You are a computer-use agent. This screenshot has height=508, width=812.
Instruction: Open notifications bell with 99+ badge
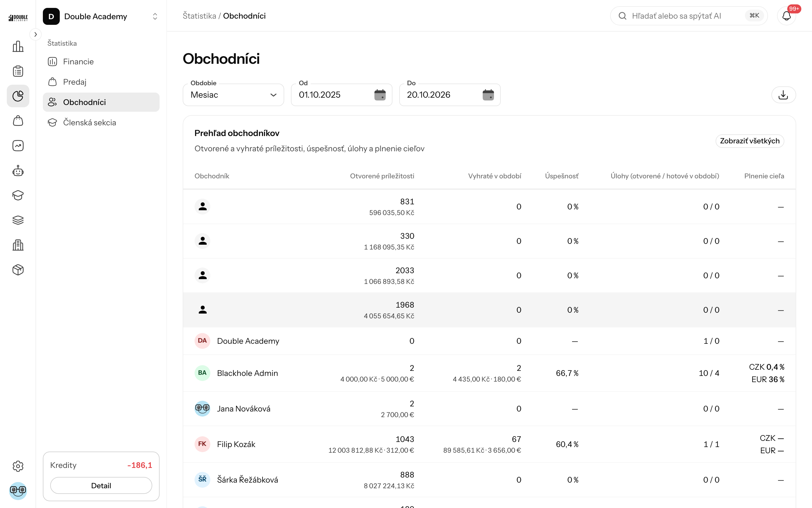787,16
